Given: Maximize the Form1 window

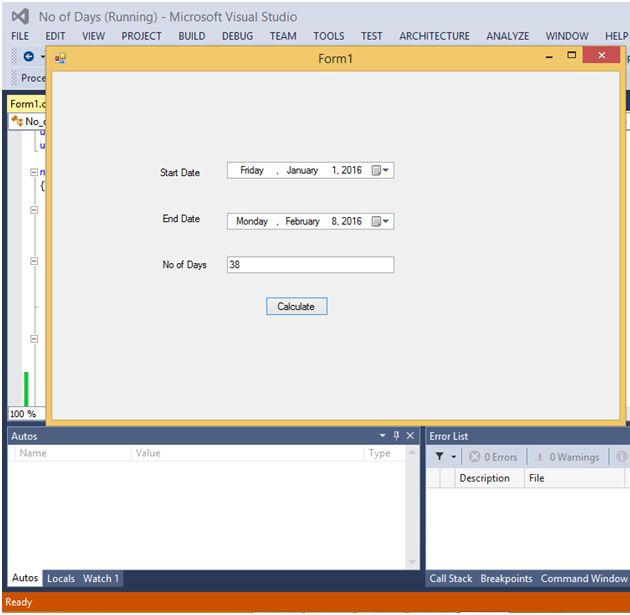Looking at the screenshot, I should [571, 55].
